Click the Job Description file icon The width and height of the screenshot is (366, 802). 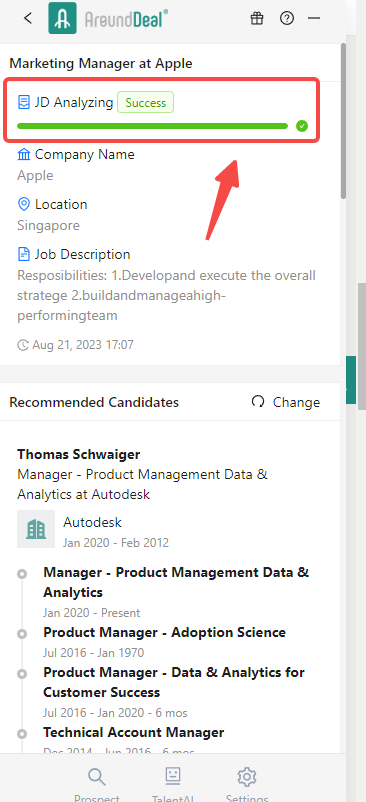24,254
